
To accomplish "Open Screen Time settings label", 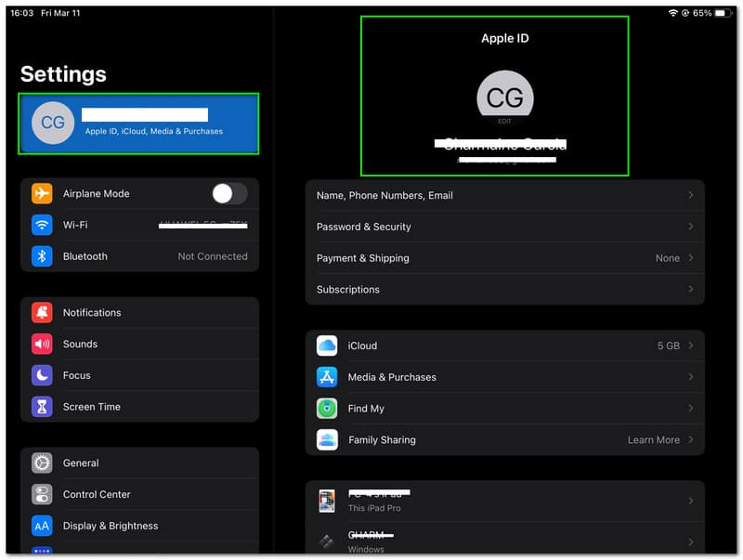I will coord(91,407).
